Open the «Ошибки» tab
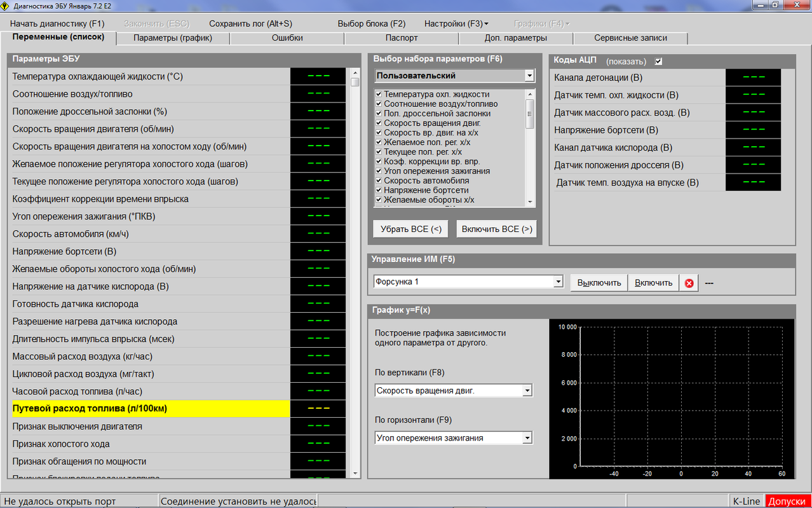 (x=287, y=38)
